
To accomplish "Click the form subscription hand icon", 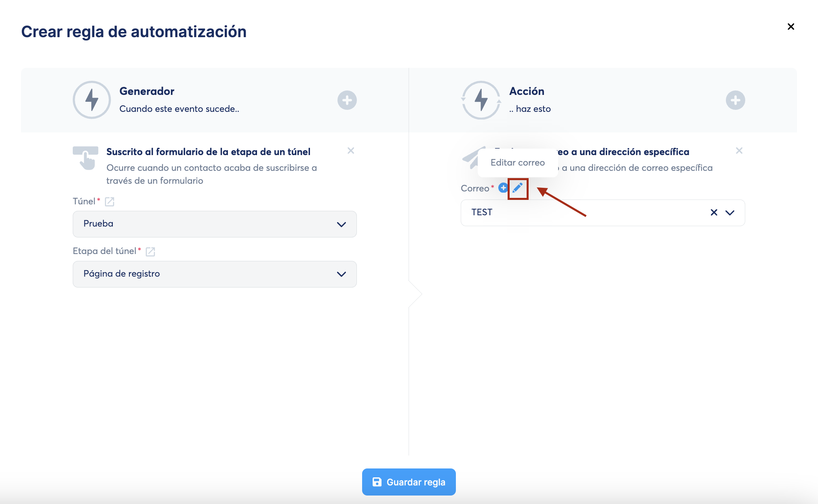I will 86,158.
